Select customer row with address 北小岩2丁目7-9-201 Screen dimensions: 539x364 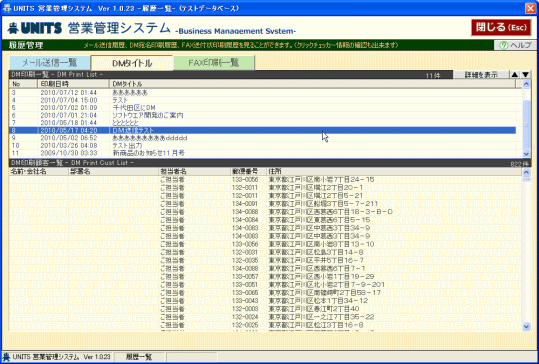pyautogui.click(x=265, y=285)
